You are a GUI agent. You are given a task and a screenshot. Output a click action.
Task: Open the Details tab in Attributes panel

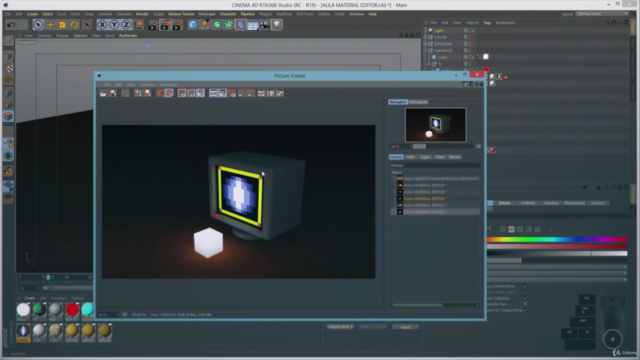[504, 203]
